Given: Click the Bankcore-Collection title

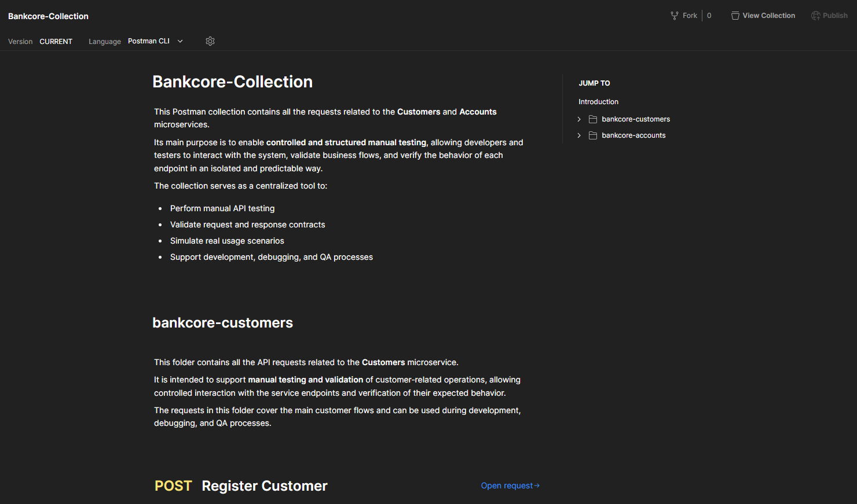Looking at the screenshot, I should click(48, 16).
